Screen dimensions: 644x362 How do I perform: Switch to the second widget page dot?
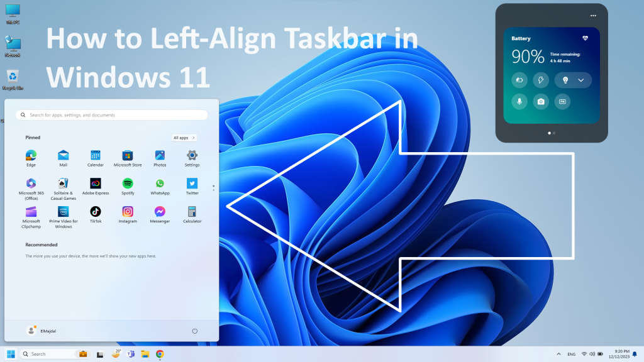553,133
